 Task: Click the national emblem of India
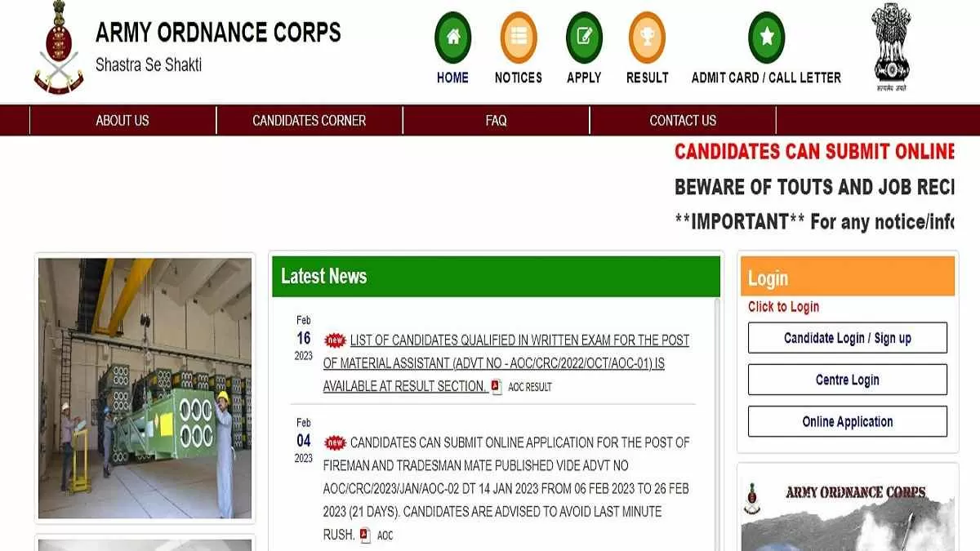tap(891, 46)
